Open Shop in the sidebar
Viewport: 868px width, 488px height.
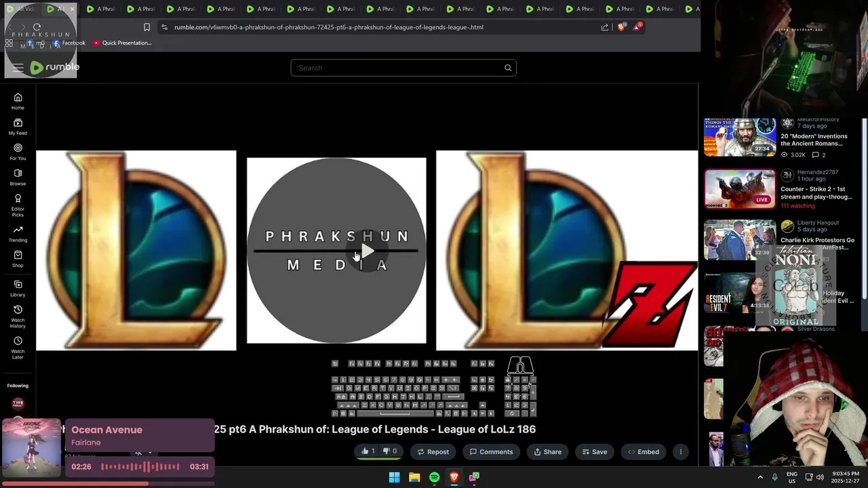point(18,259)
